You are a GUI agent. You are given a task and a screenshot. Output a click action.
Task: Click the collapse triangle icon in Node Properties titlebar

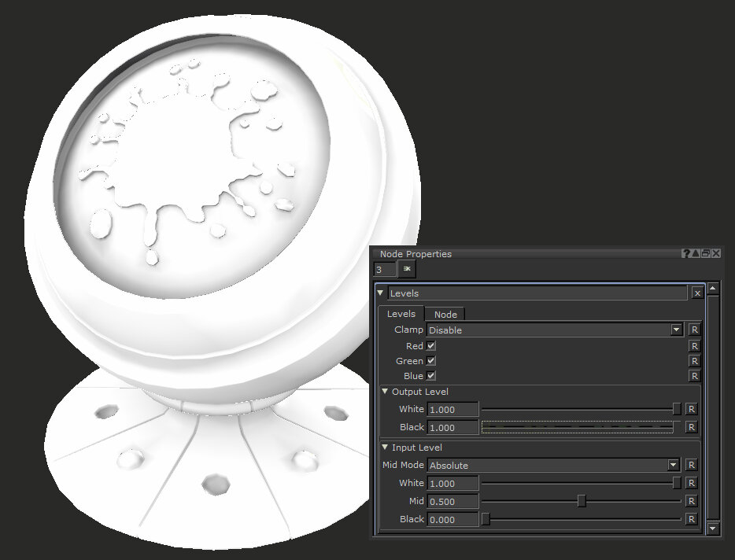[696, 253]
